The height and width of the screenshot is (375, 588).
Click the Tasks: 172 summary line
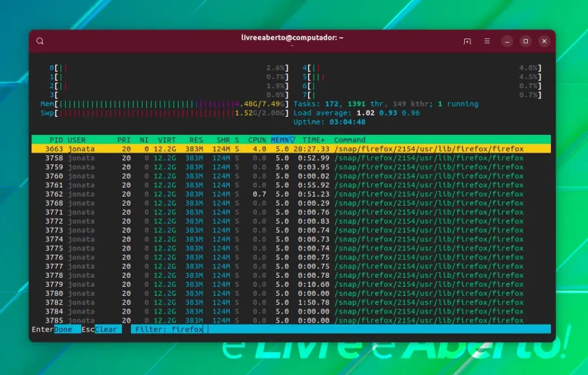click(386, 104)
